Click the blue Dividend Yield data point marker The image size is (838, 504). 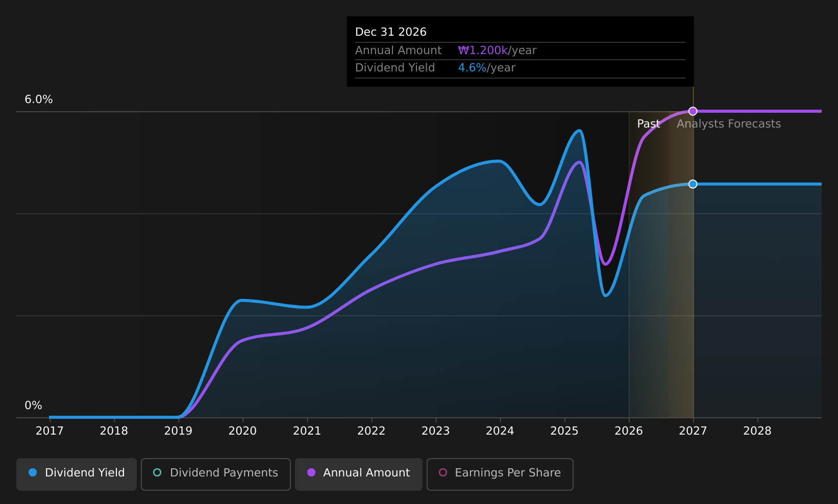point(693,184)
